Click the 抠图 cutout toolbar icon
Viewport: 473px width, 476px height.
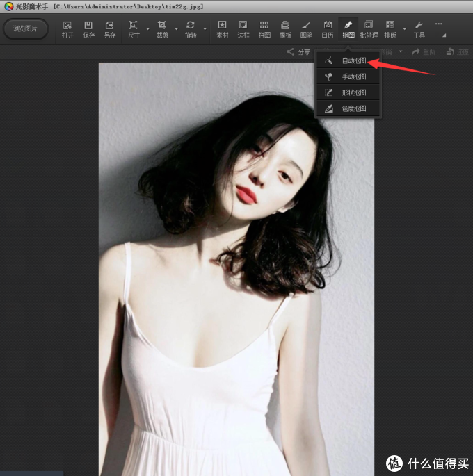point(348,30)
